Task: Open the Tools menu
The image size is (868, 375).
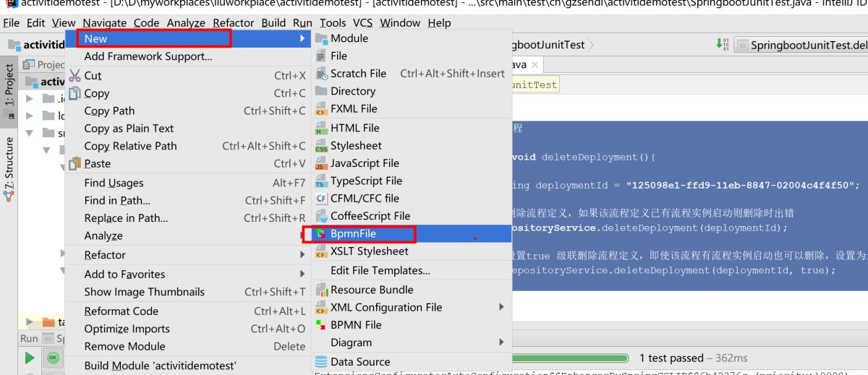Action: 333,23
